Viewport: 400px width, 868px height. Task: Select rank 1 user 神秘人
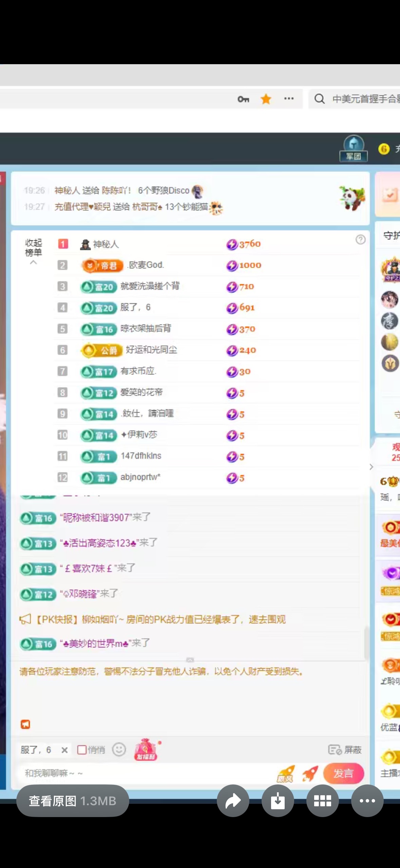point(106,244)
